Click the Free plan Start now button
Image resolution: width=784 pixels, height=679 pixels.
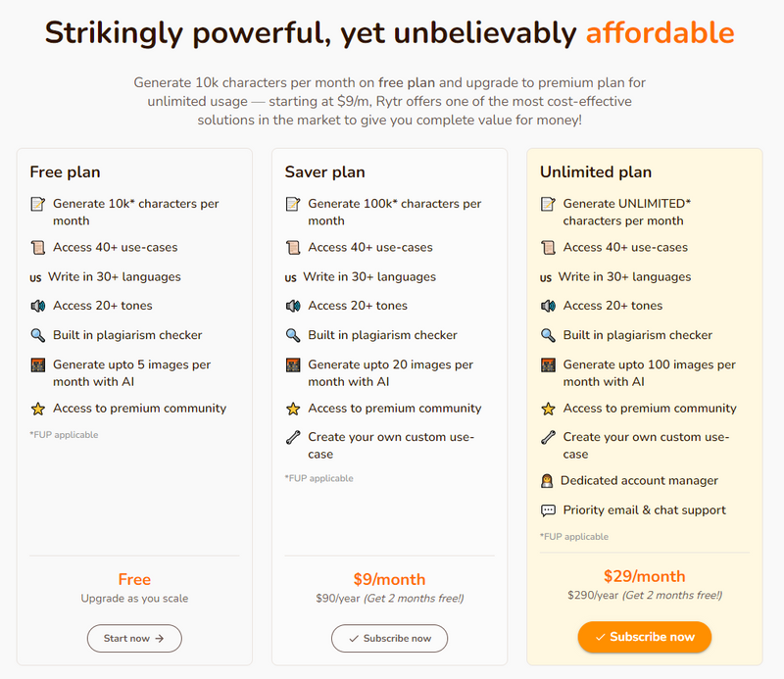134,638
